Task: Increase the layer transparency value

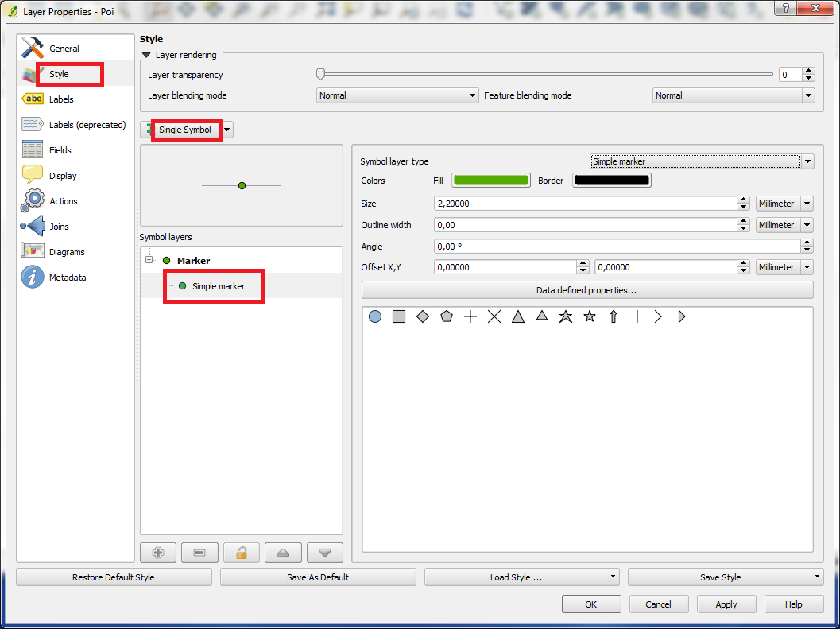Action: tap(808, 72)
